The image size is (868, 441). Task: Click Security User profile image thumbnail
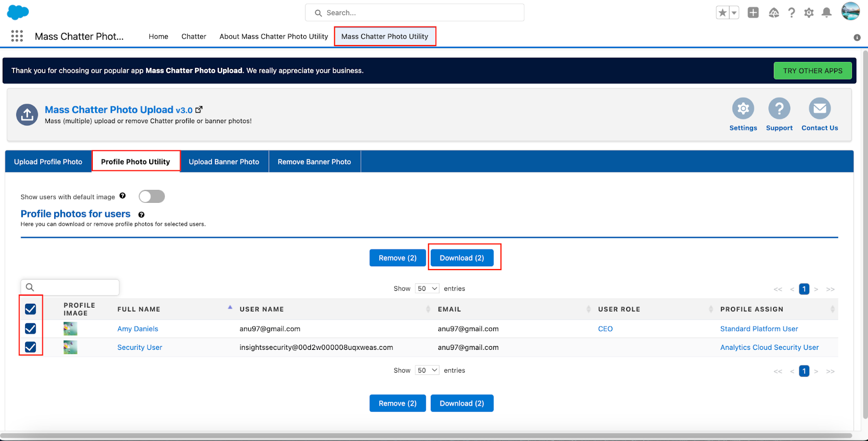point(71,347)
